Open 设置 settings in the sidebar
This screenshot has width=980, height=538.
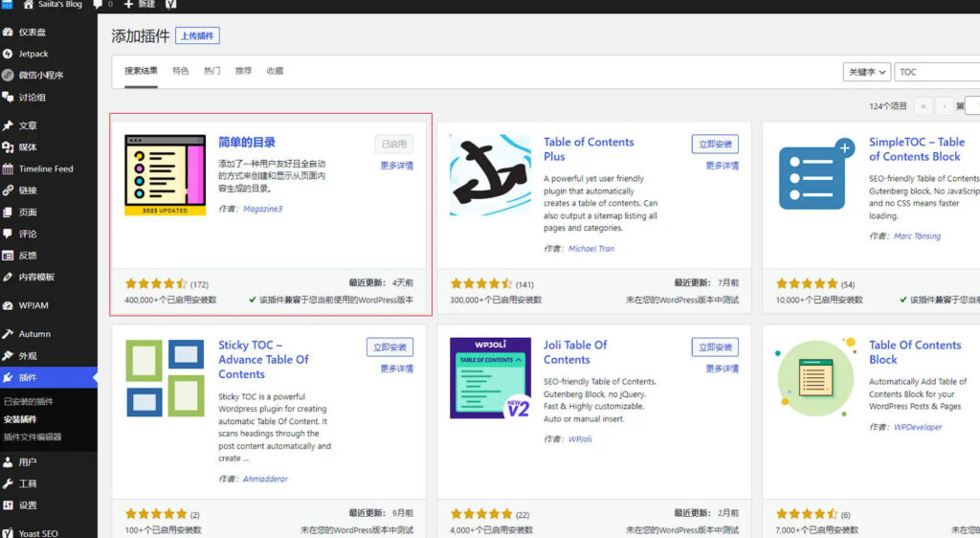27,505
